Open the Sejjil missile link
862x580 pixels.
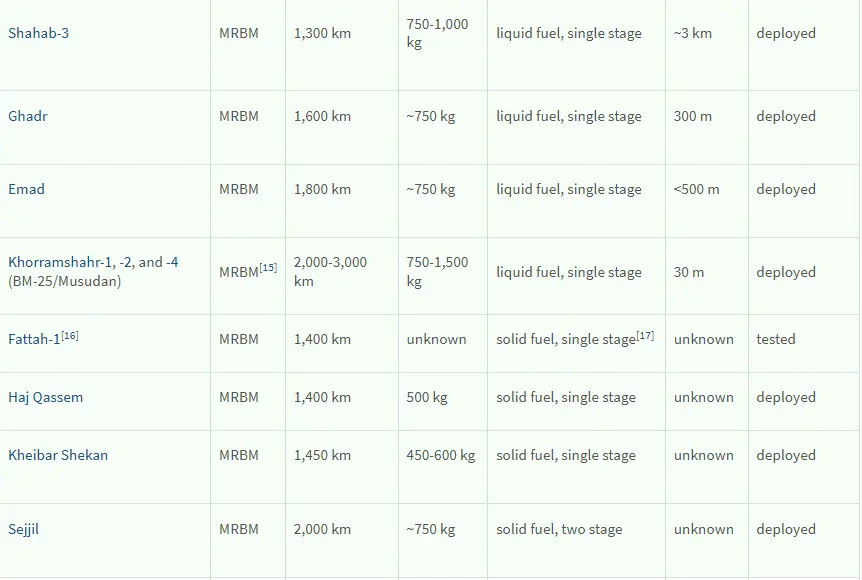24,529
